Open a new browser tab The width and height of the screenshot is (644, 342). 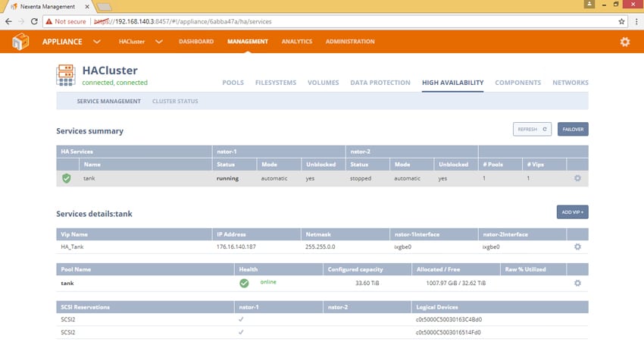[x=104, y=7]
